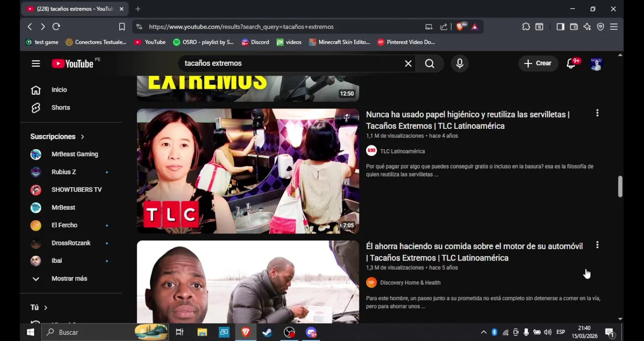Click the page vertical scrollbar thumb

(620, 187)
